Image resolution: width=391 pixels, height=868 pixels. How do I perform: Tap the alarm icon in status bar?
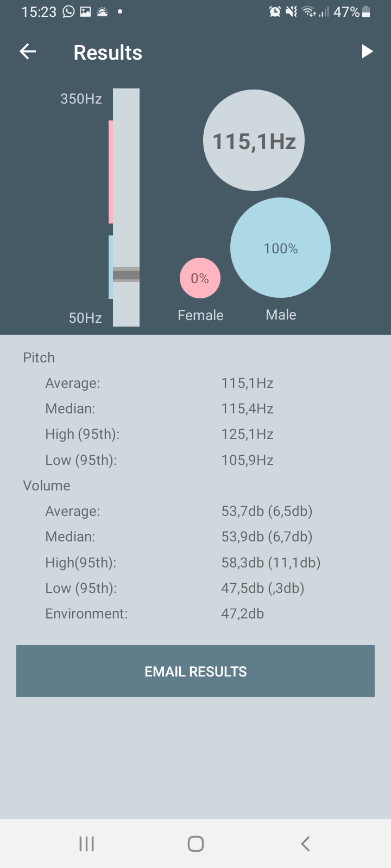click(x=275, y=11)
